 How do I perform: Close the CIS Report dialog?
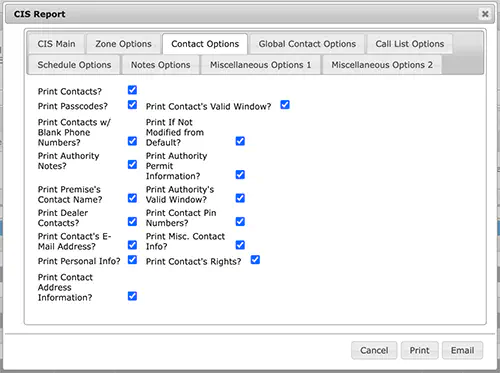click(x=485, y=14)
